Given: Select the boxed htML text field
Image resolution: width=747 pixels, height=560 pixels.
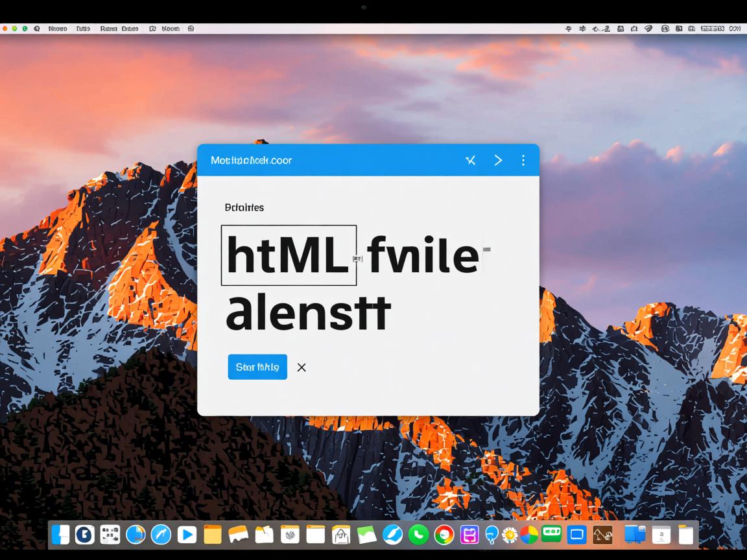Looking at the screenshot, I should 289,255.
